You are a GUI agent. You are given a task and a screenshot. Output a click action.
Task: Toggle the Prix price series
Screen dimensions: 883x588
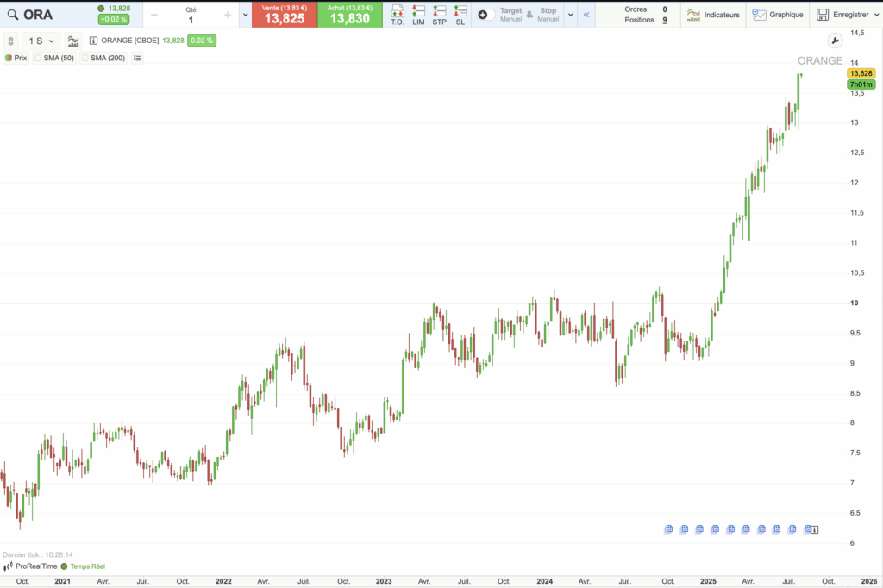coord(16,58)
